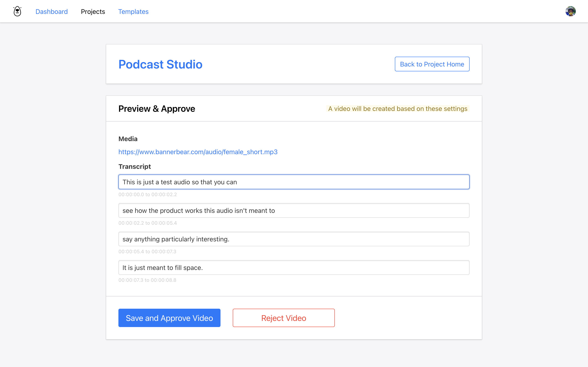Go to the Dashboard nav item
Image resolution: width=588 pixels, height=367 pixels.
[x=51, y=12]
